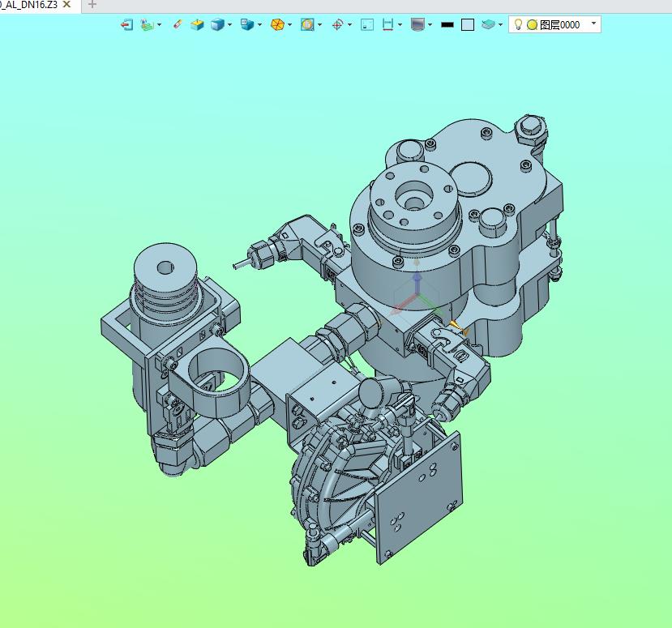This screenshot has height=628, width=672.
Task: Click the eraser tool icon
Action: 177,24
